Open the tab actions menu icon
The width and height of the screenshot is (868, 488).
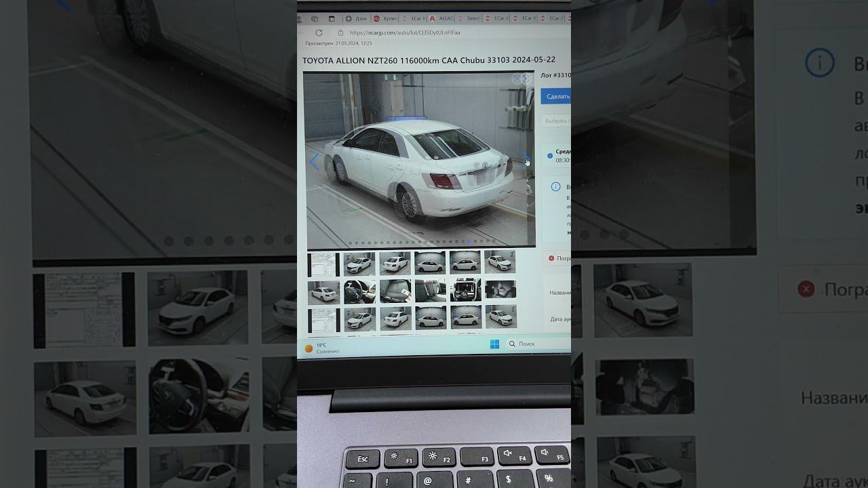click(332, 19)
